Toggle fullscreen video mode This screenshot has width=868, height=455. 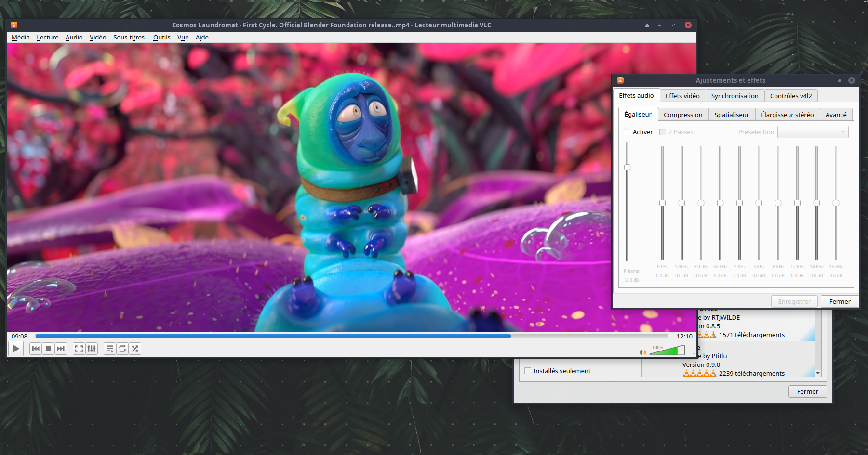(79, 349)
